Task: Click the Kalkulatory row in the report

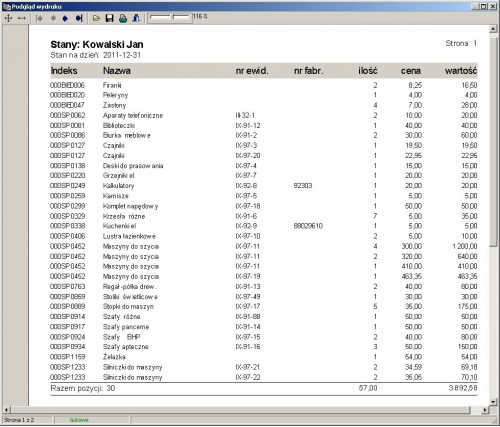Action: [x=263, y=186]
